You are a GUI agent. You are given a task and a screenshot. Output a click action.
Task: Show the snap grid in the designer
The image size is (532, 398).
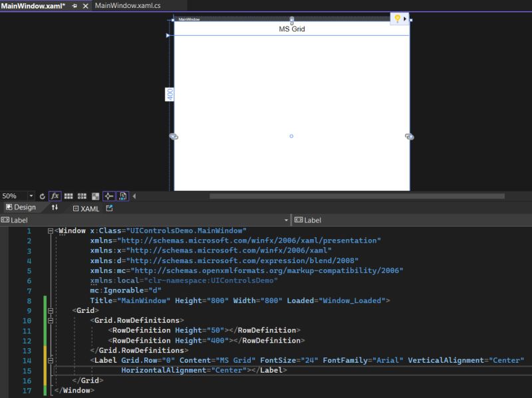(68, 195)
